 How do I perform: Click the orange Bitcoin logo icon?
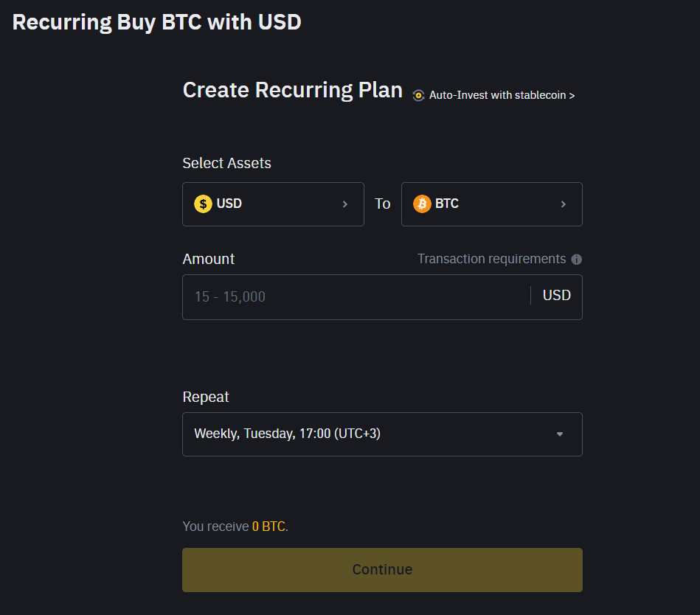coord(422,204)
